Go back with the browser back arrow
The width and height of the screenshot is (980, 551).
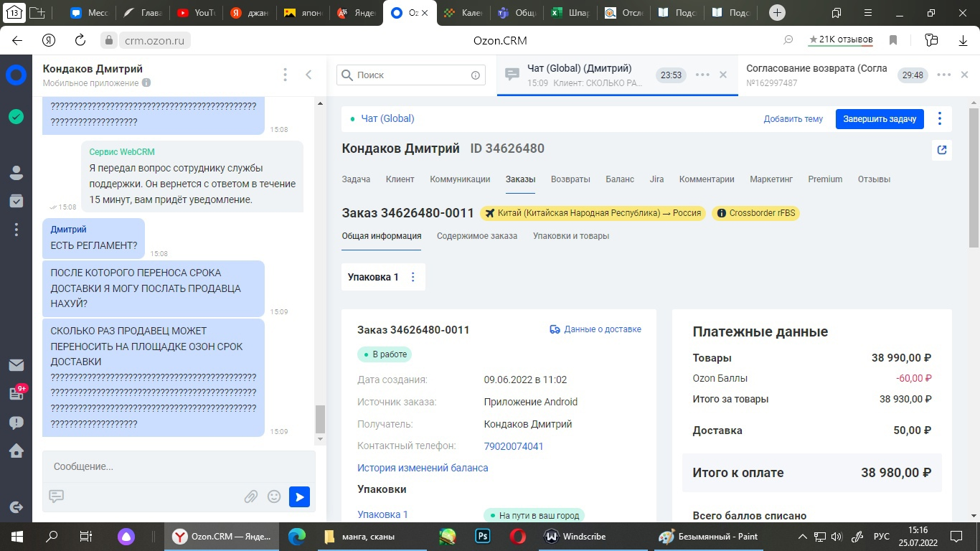tap(17, 40)
